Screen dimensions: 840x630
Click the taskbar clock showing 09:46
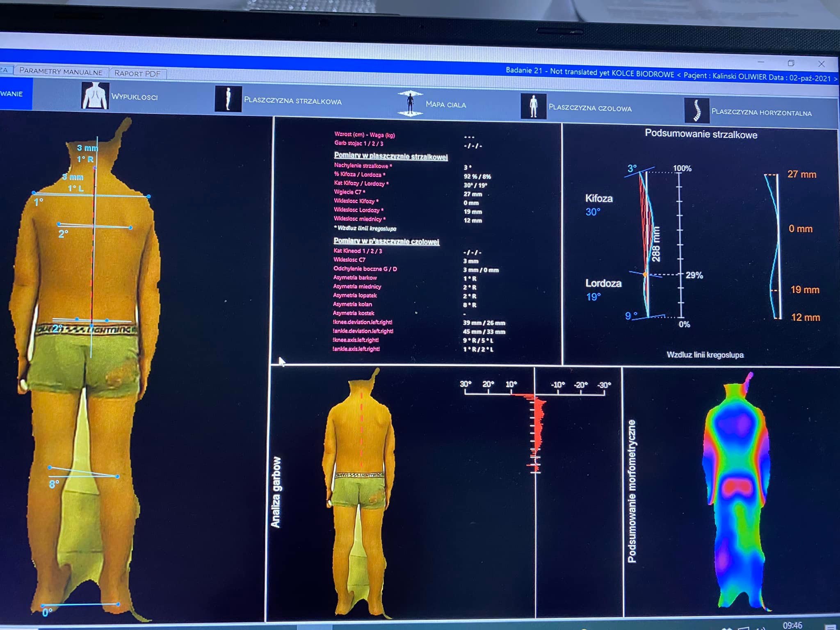[792, 625]
